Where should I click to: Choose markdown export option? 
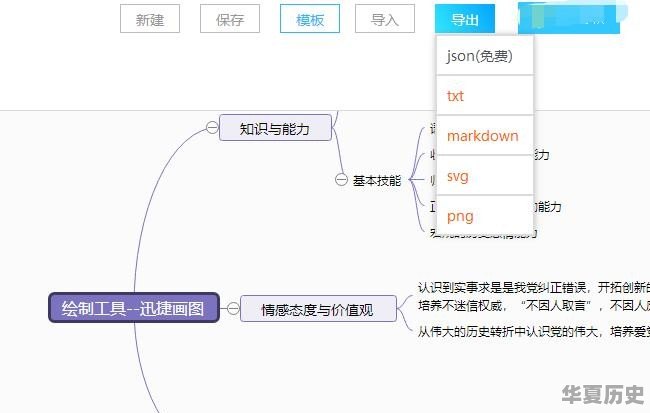(x=485, y=136)
